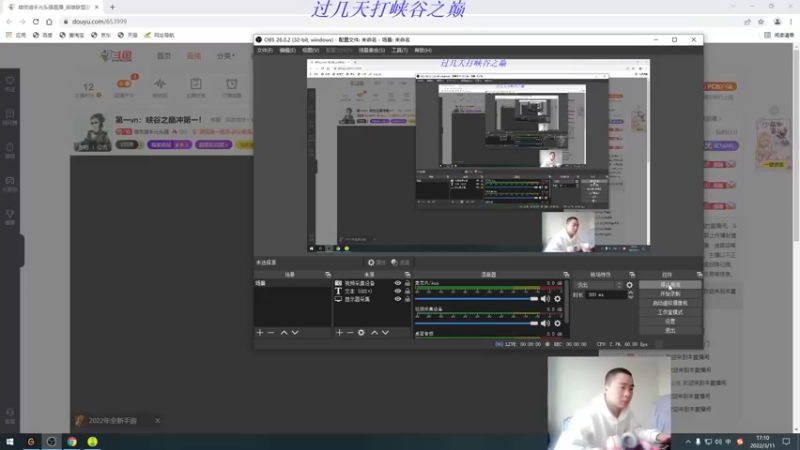
Task: Pop out the Sources dock panel
Action: click(x=407, y=274)
